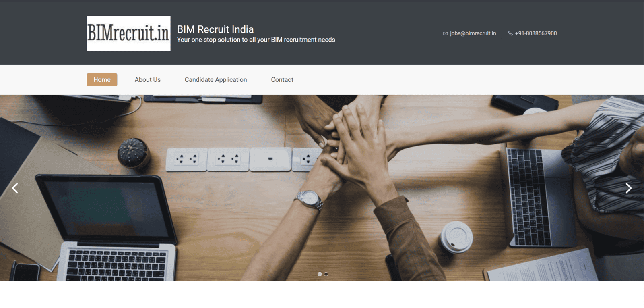The height and width of the screenshot is (308, 644).
Task: Call the +91-8088567900 number link
Action: 536,33
